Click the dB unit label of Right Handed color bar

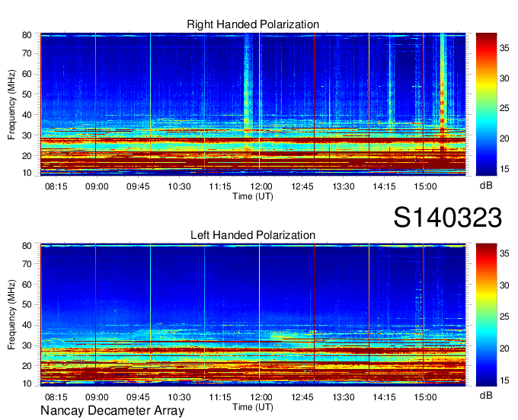pos(486,185)
